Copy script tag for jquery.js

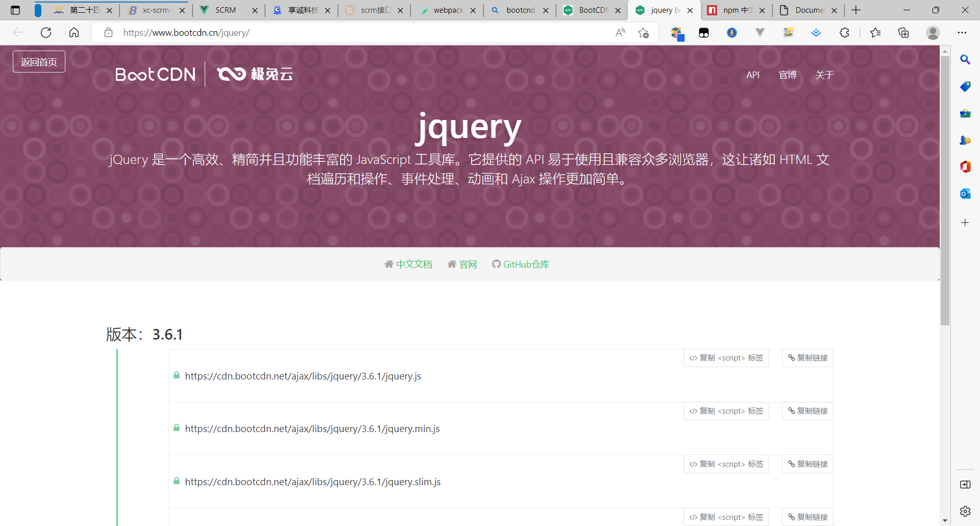(x=726, y=358)
